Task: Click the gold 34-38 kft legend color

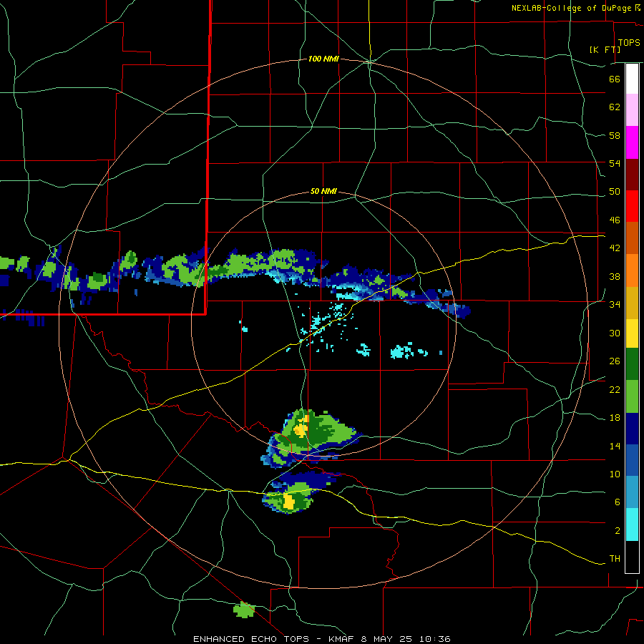Action: pos(632,303)
